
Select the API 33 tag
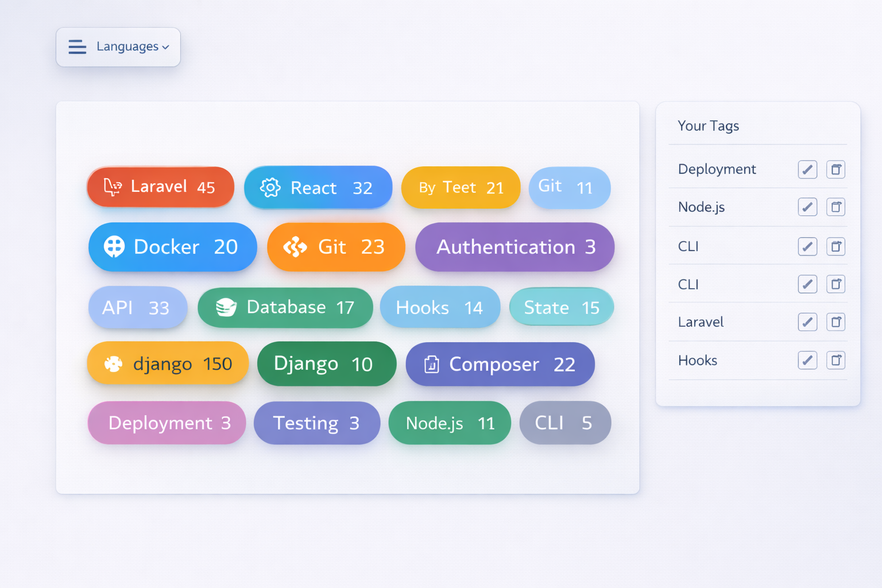(x=137, y=307)
